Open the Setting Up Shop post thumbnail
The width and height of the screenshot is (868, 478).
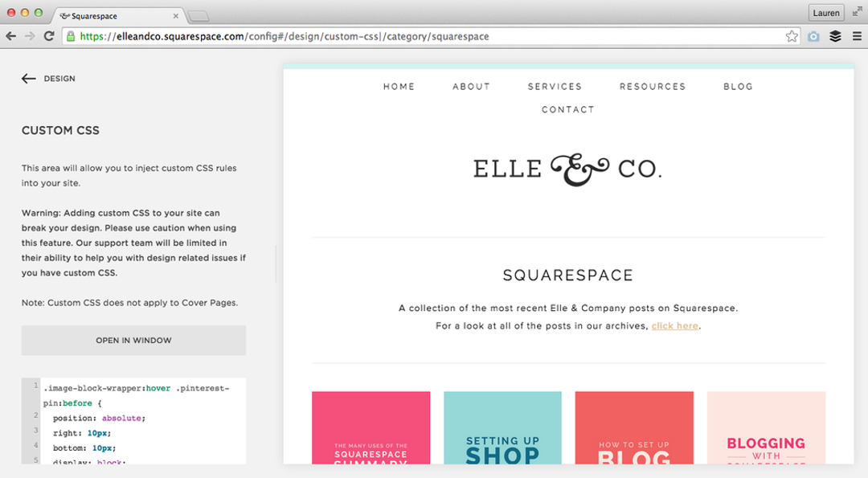502,427
